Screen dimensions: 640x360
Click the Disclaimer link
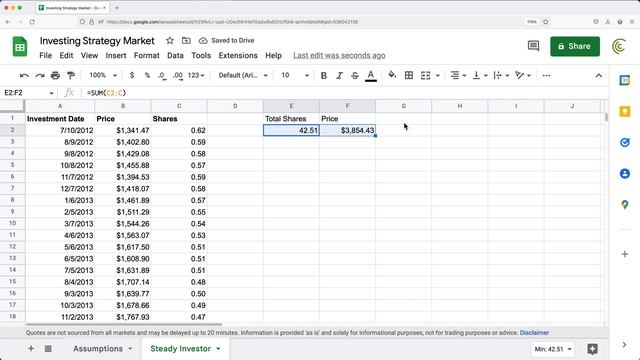(x=534, y=333)
